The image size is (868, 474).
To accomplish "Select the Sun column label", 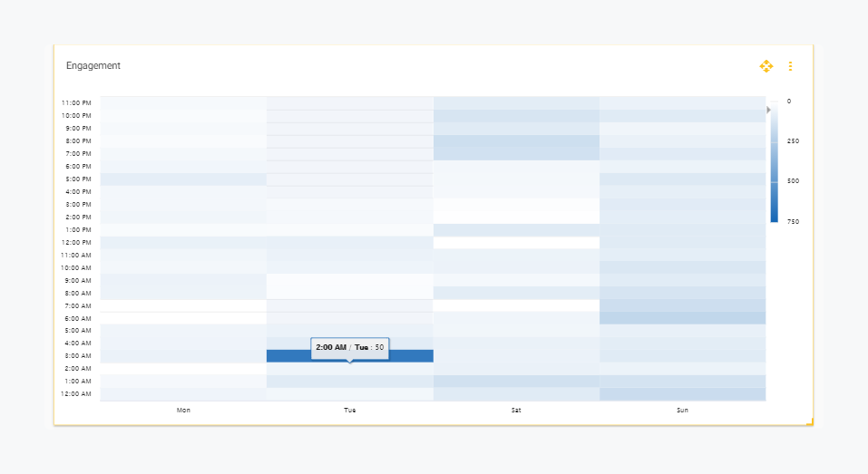I will tap(682, 411).
